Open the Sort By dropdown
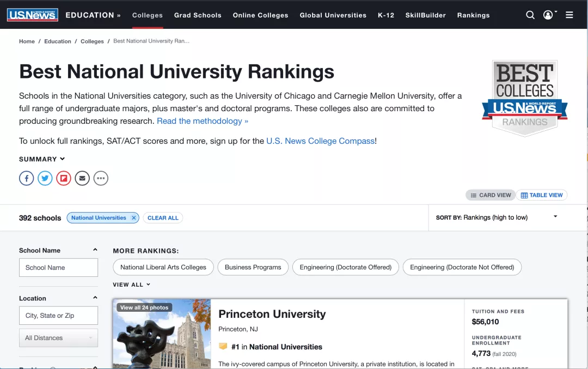The width and height of the screenshot is (588, 369). pyautogui.click(x=497, y=217)
